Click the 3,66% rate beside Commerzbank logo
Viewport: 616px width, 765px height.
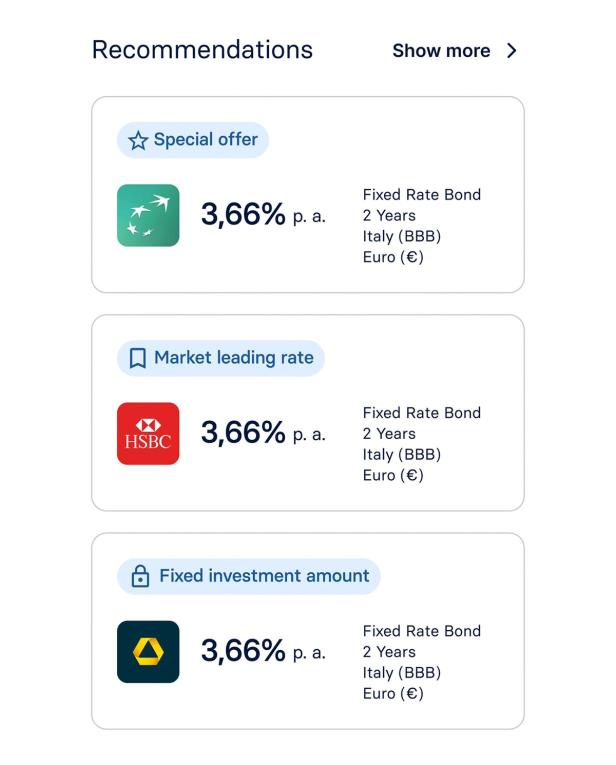coord(244,650)
